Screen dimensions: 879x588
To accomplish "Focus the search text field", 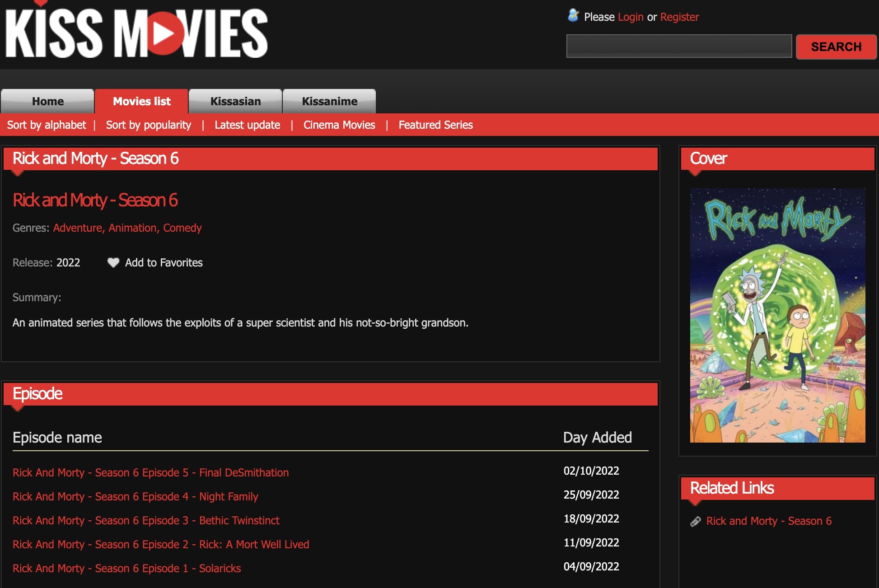I will (678, 46).
